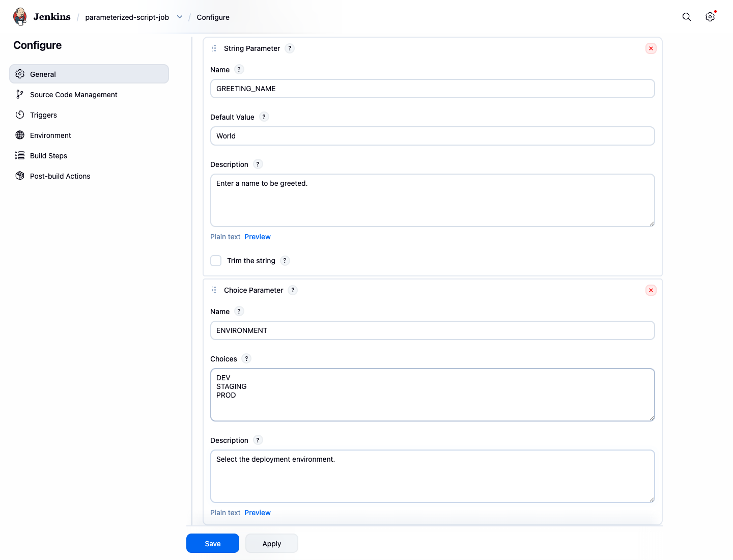Grab the Choice Parameter drag handle
733x560 pixels.
point(214,290)
